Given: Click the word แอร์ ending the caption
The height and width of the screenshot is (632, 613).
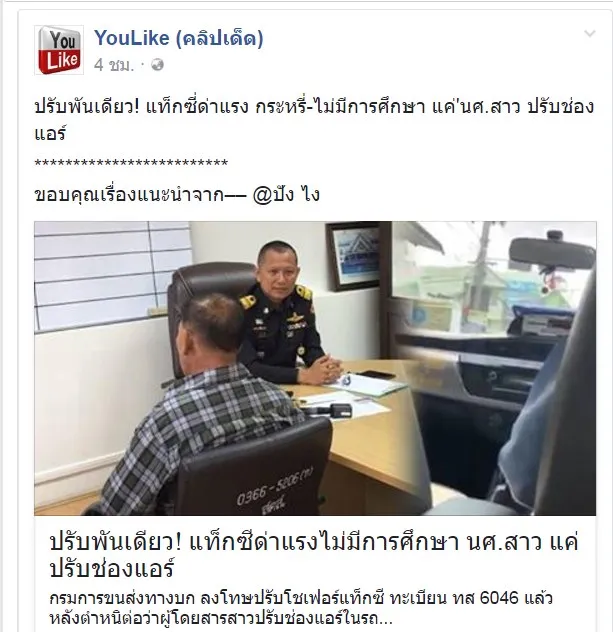Looking at the screenshot, I should 50,133.
